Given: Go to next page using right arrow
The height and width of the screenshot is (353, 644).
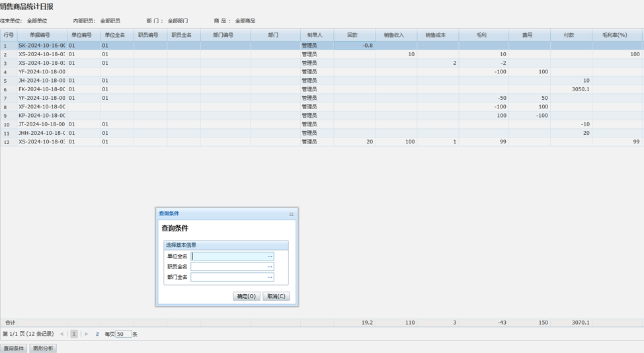Looking at the screenshot, I should click(86, 334).
